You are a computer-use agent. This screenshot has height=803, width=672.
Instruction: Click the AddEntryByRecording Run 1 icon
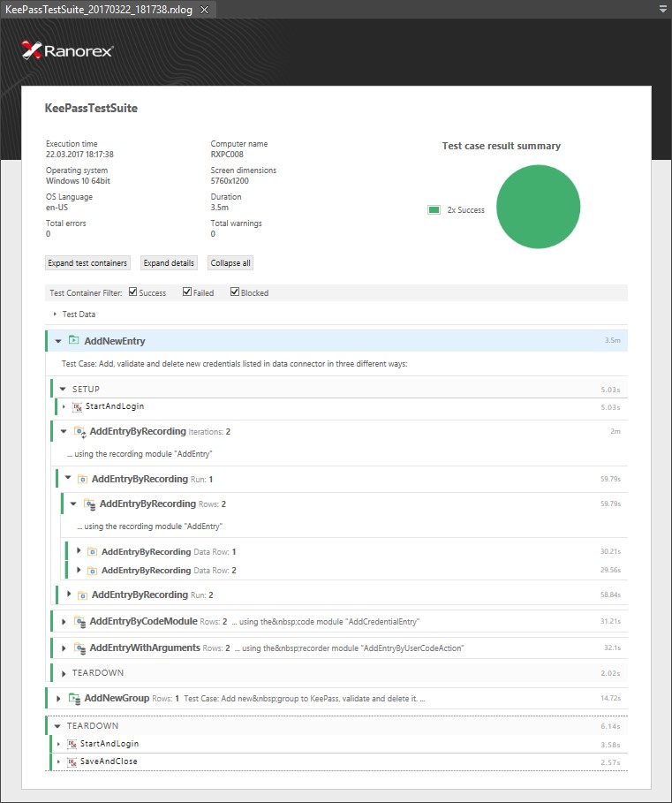(82, 480)
